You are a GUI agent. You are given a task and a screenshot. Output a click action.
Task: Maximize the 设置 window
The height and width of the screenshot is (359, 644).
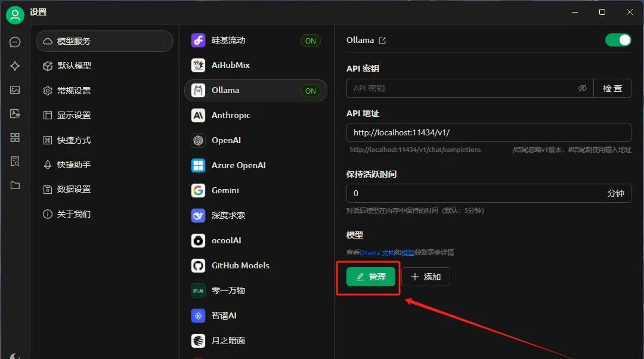click(602, 12)
